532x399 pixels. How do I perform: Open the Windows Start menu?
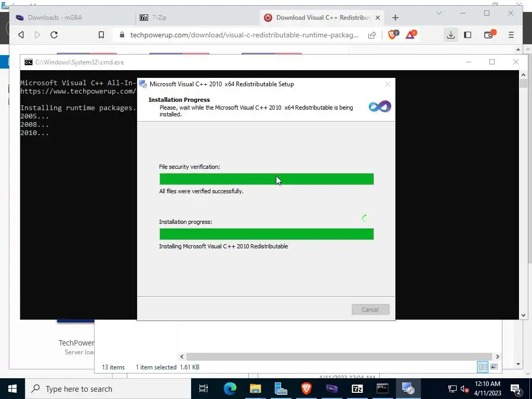(12, 389)
